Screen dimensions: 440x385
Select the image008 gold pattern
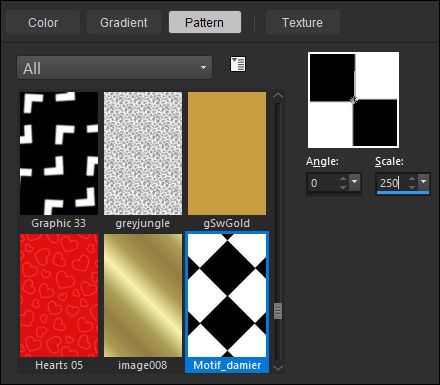[x=143, y=295]
